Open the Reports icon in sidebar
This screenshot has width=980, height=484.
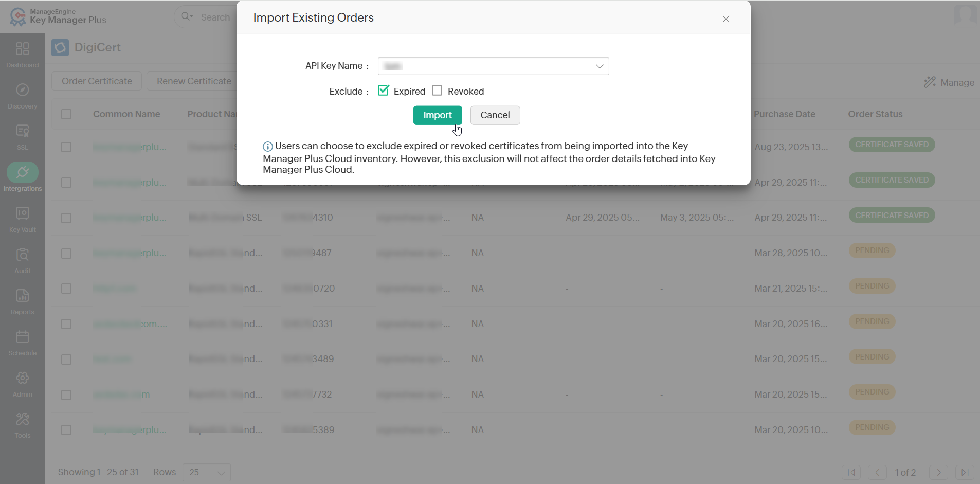click(23, 296)
